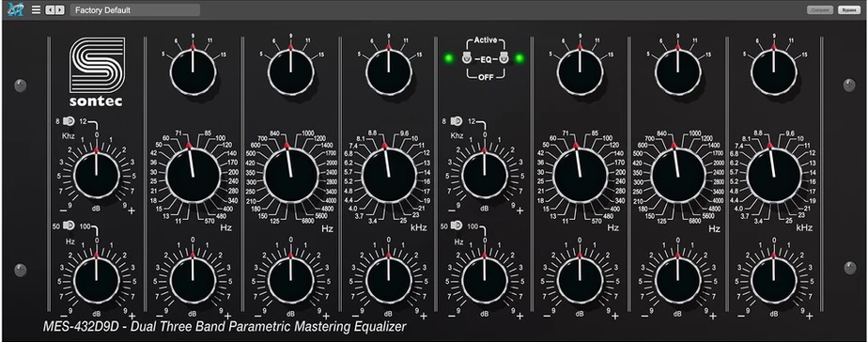Click the left channel kHz frequency knob (8.8)

pyautogui.click(x=389, y=176)
